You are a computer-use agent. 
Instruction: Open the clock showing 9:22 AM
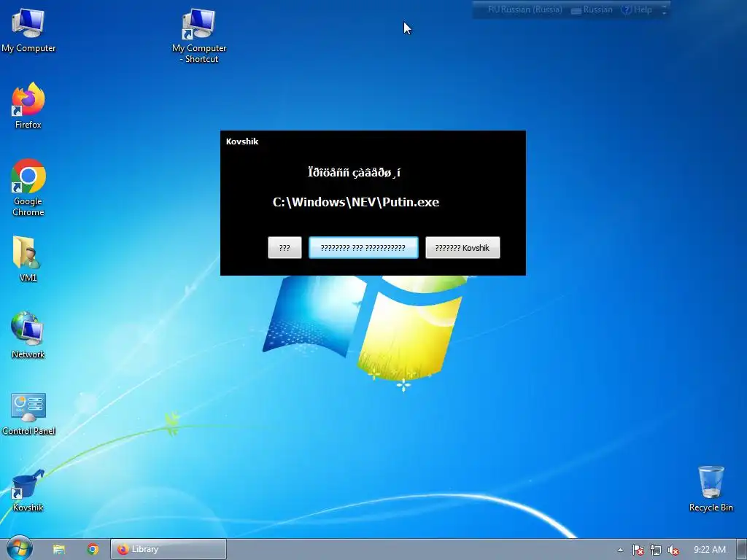pos(710,550)
